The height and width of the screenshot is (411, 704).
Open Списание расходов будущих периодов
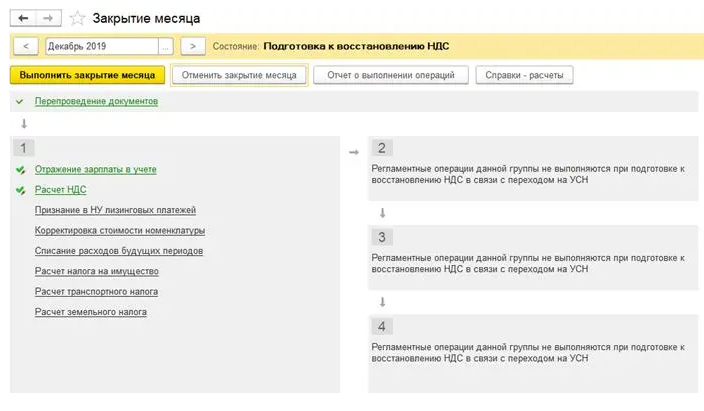(119, 251)
